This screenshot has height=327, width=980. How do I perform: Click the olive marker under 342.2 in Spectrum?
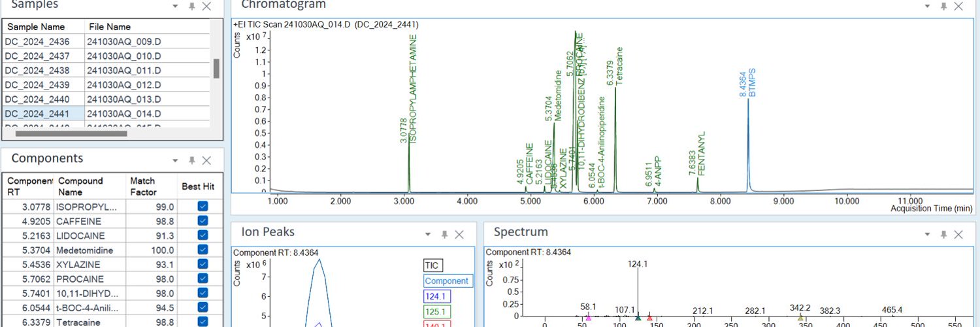point(800,317)
